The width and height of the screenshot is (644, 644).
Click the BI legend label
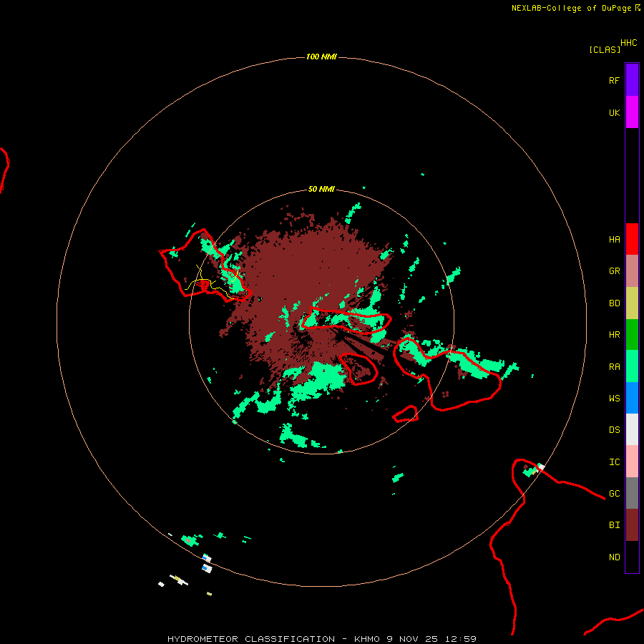click(x=614, y=525)
